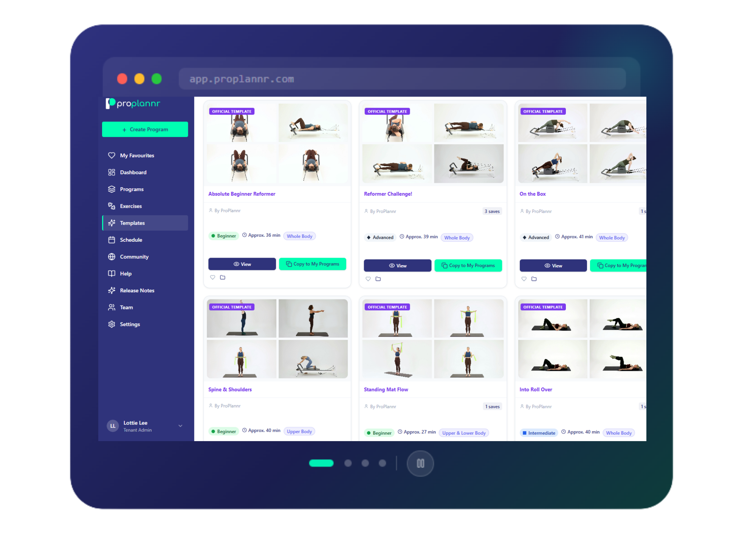
Task: Open Community page
Action: 145,257
